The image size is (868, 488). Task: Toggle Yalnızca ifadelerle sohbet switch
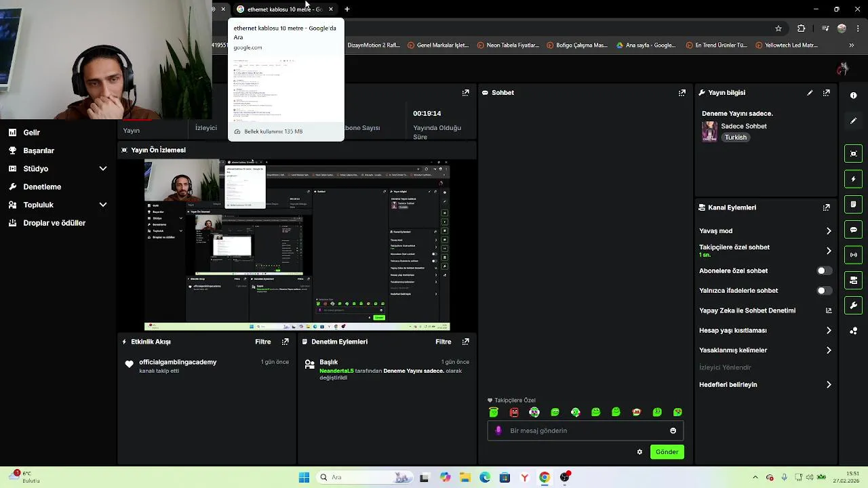coord(823,291)
